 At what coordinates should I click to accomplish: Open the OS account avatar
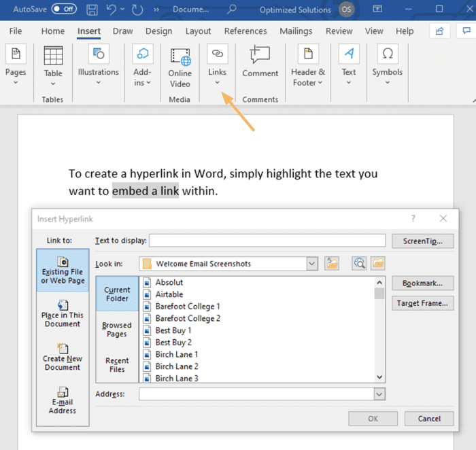point(346,10)
